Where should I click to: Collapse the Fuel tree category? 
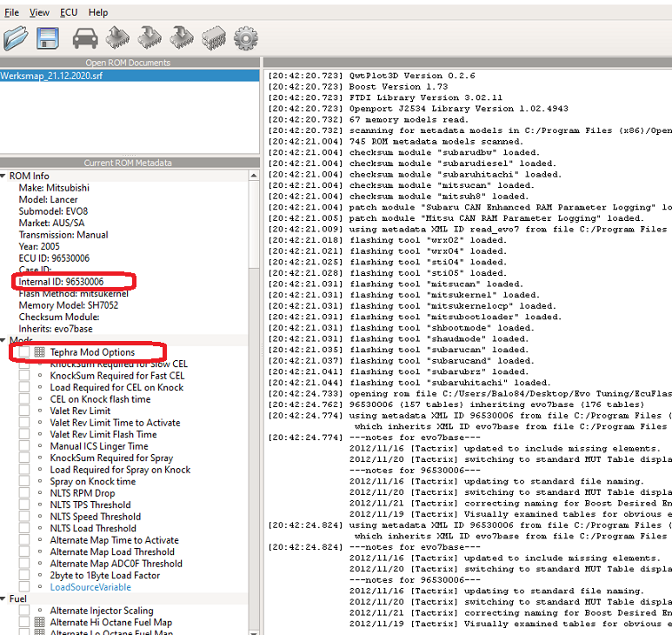pyautogui.click(x=4, y=599)
